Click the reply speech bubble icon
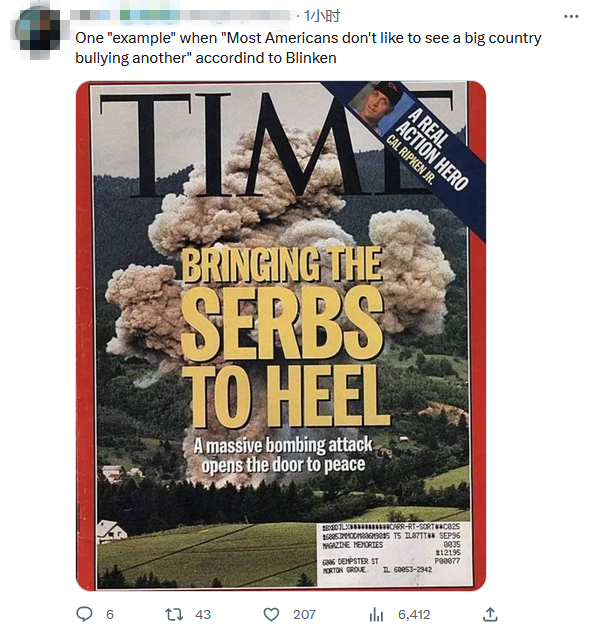Screen dimensions: 592x632 click(x=84, y=614)
